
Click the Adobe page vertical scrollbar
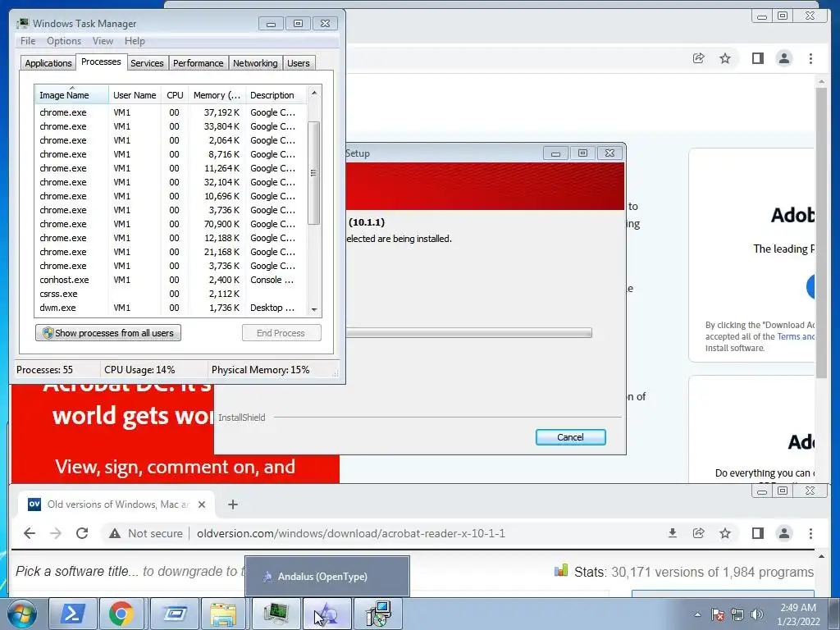(x=821, y=233)
